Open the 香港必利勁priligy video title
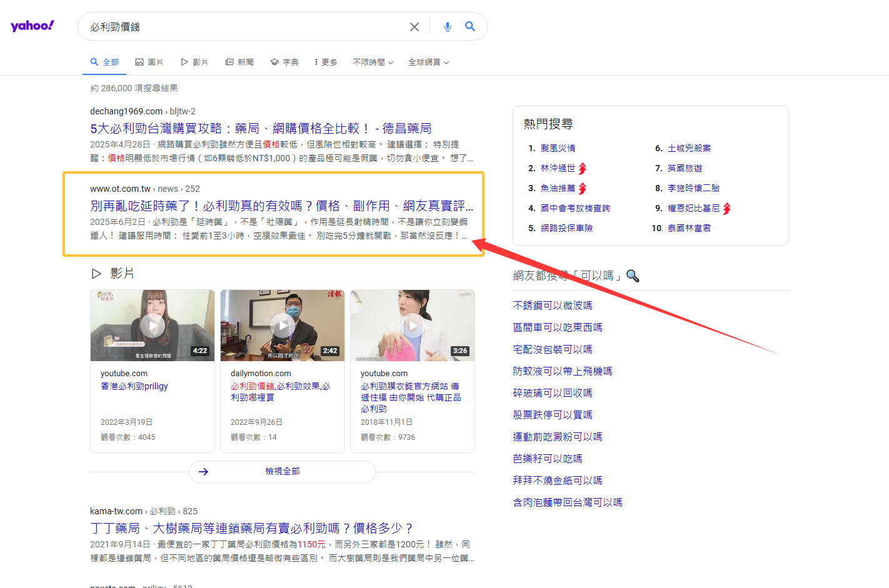 click(x=134, y=386)
